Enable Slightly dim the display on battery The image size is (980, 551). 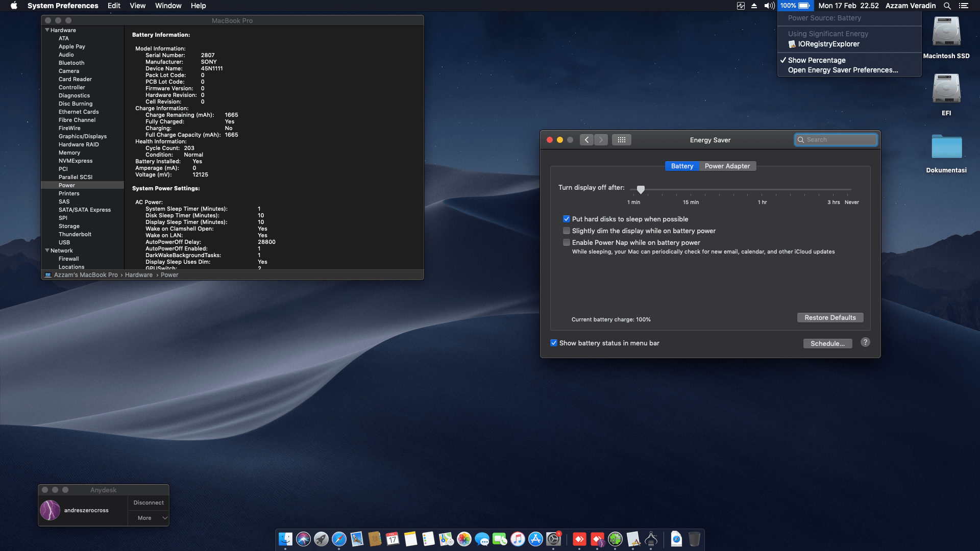[567, 231]
